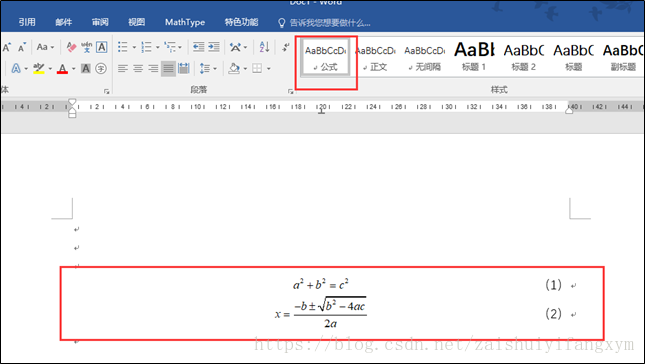645x364 pixels.
Task: Apply the 公式 style
Action: pyautogui.click(x=326, y=57)
